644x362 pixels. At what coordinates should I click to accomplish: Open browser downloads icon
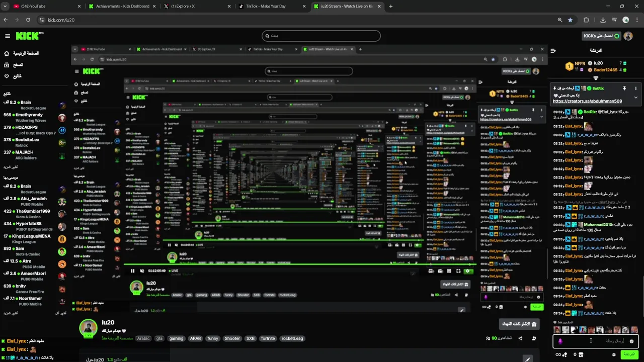pos(603,20)
